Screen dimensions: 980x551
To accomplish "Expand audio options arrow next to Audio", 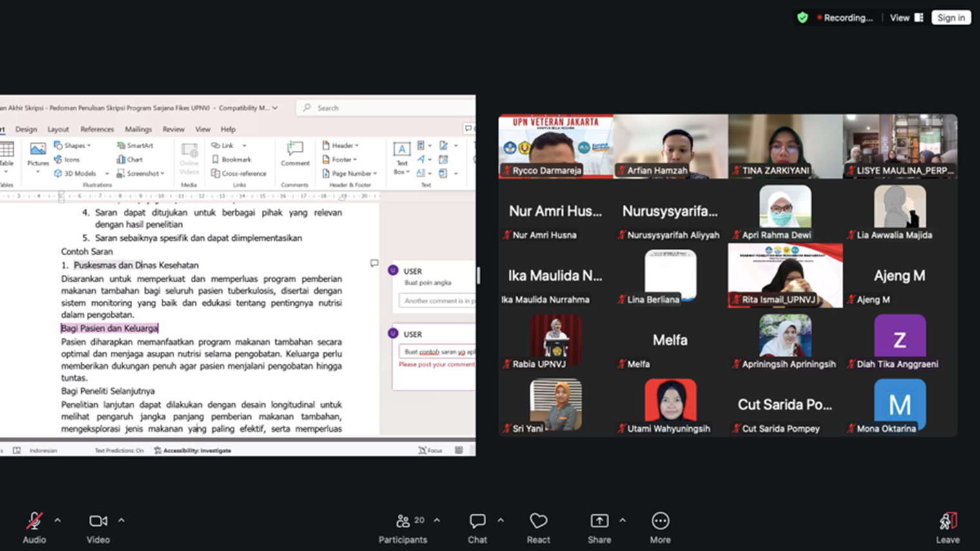I will [57, 520].
